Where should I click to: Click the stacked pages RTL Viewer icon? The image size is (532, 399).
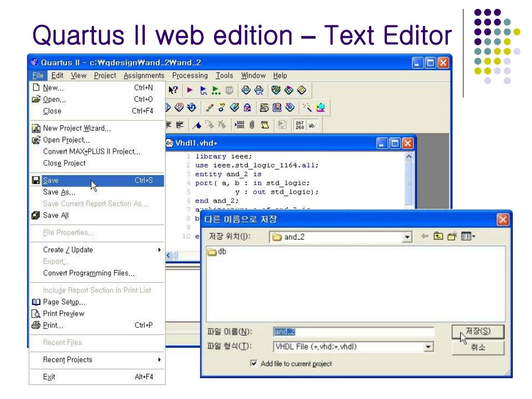click(264, 108)
